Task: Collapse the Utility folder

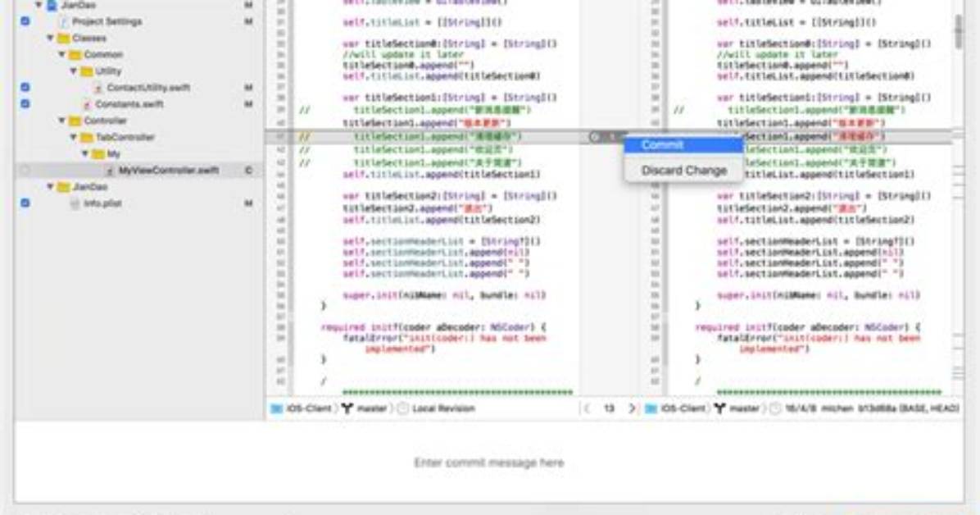Action: 74,71
